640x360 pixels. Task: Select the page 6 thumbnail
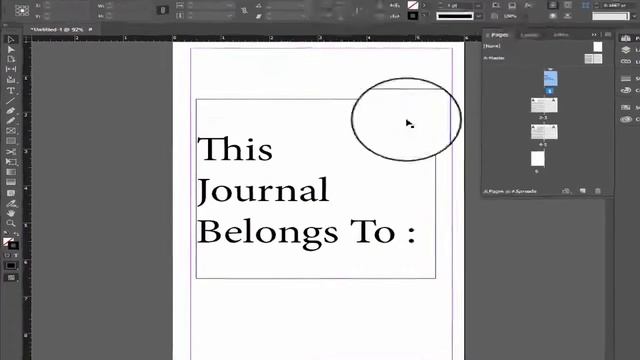tap(538, 159)
